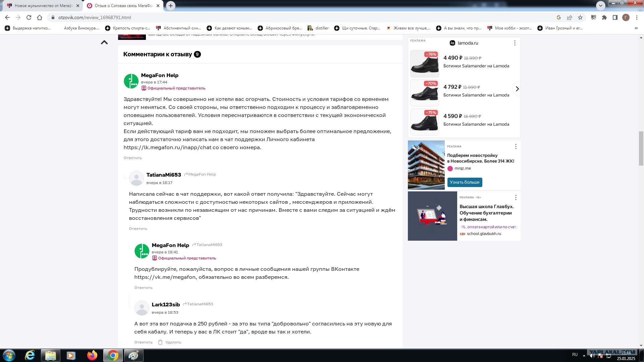Reload the otzovik review page

coord(29,17)
